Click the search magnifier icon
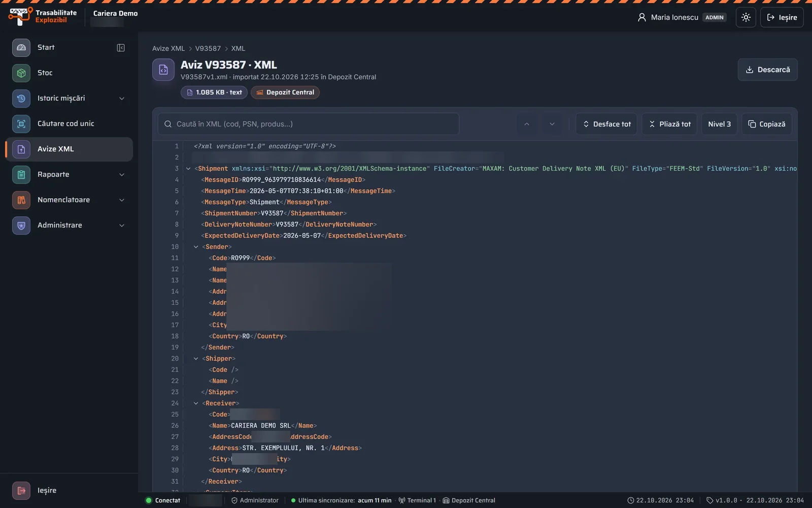 (168, 124)
